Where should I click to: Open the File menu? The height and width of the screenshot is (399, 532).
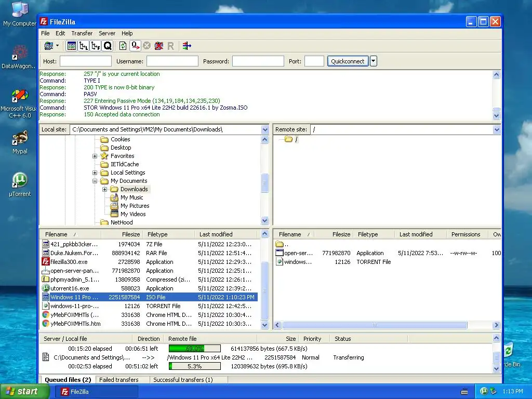tap(45, 33)
